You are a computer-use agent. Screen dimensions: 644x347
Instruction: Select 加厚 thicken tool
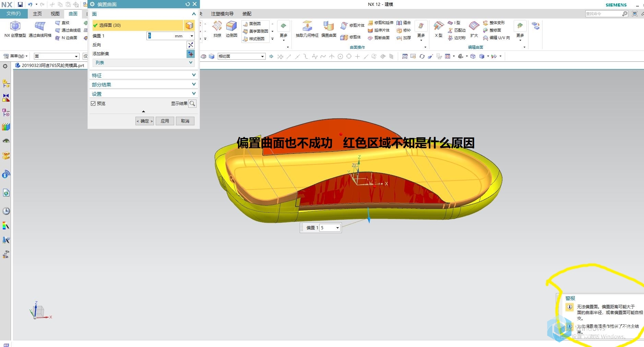pyautogui.click(x=404, y=38)
